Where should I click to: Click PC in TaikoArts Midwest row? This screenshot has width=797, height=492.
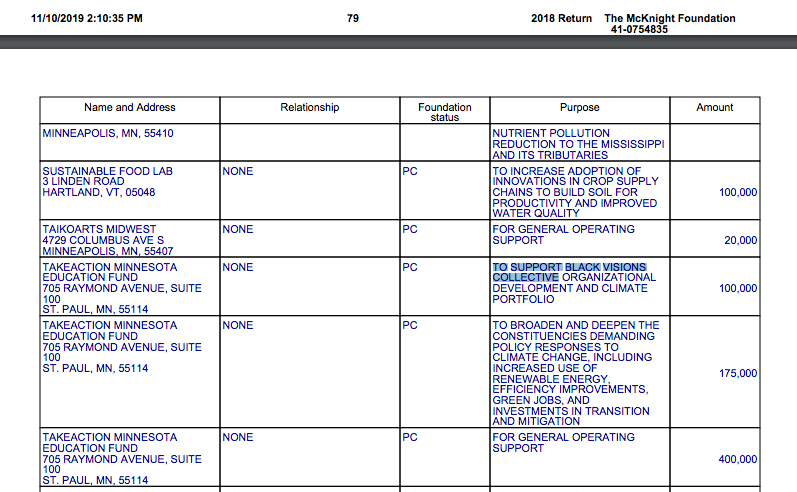(x=410, y=229)
